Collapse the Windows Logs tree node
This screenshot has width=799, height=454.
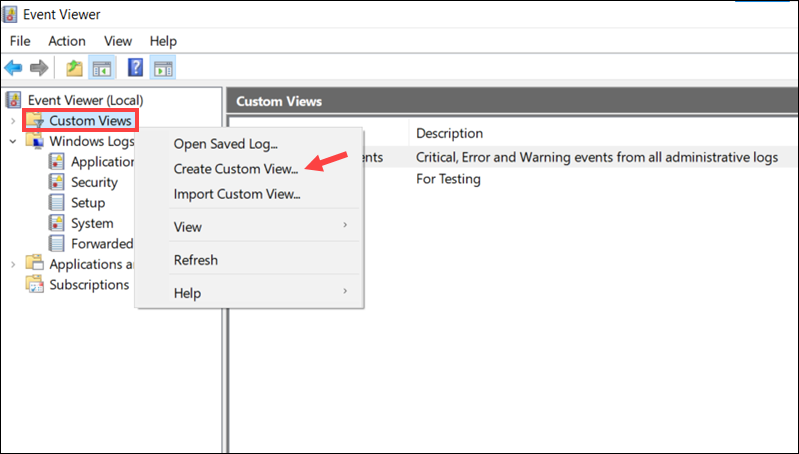click(x=13, y=141)
